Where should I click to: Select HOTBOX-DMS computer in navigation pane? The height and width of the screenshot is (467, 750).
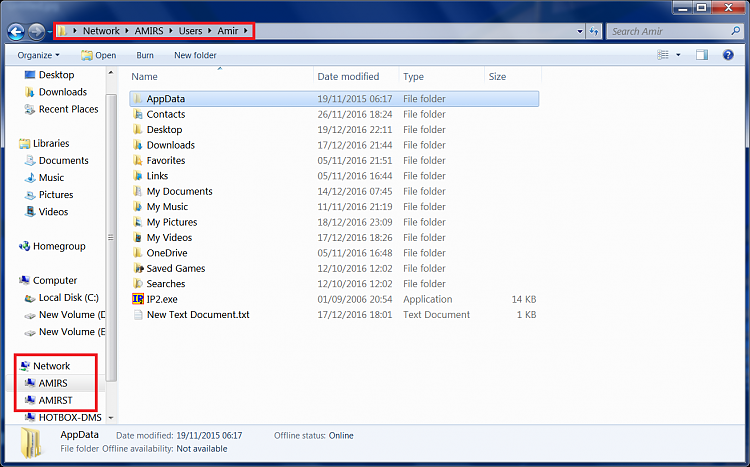[x=70, y=417]
